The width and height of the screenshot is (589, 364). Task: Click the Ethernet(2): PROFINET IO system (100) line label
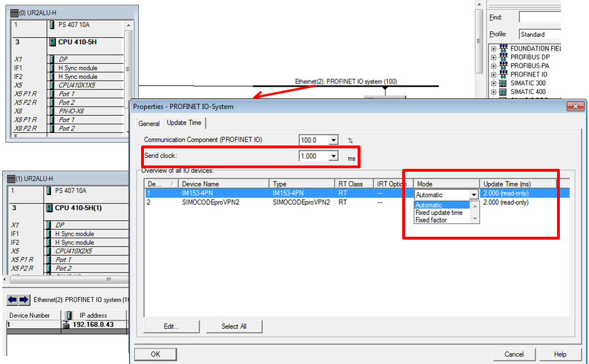coord(346,82)
